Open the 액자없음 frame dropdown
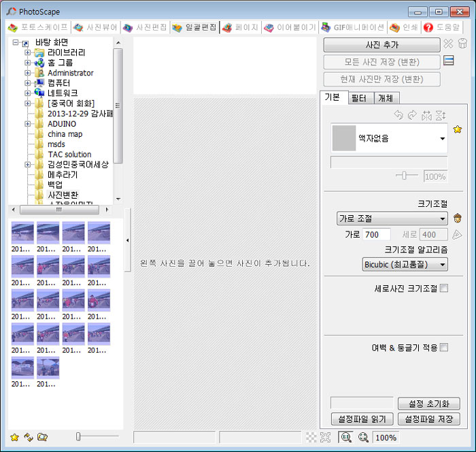 click(x=389, y=138)
